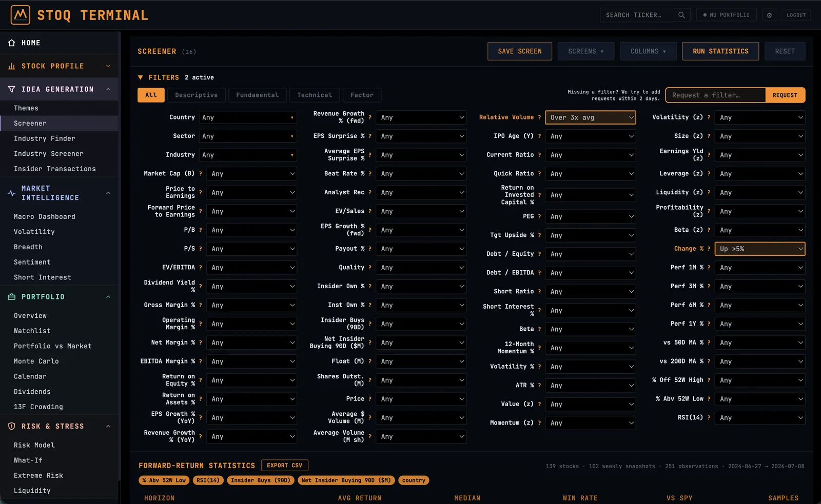
Task: Click the Reset button
Action: 785,51
